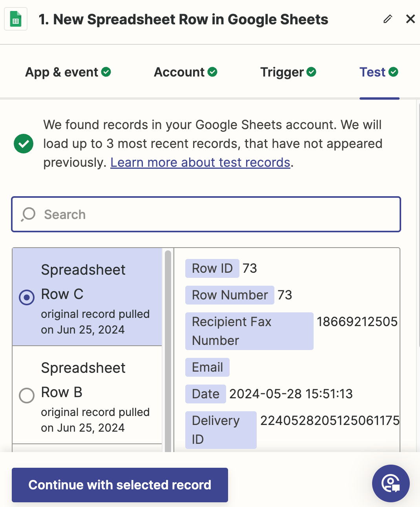Click the Row Number field label
This screenshot has width=420, height=507.
[x=230, y=295]
